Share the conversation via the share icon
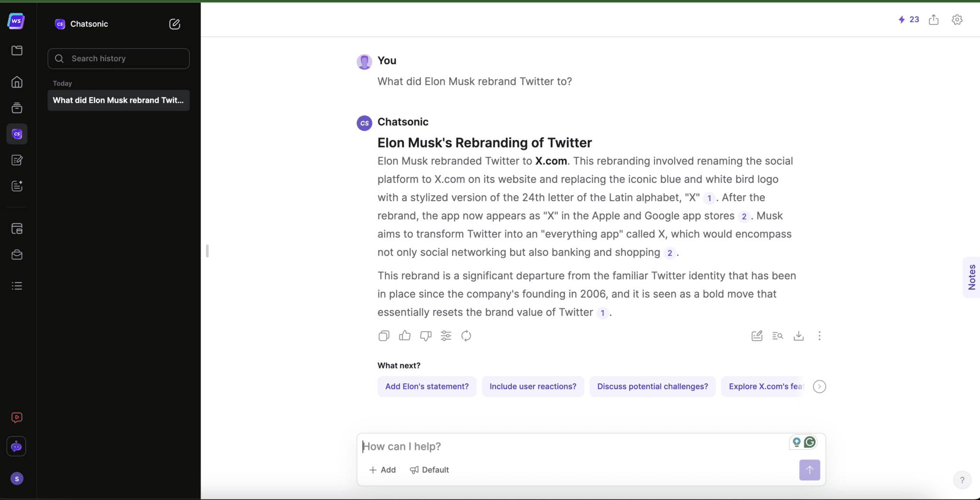The height and width of the screenshot is (500, 980). coord(933,20)
